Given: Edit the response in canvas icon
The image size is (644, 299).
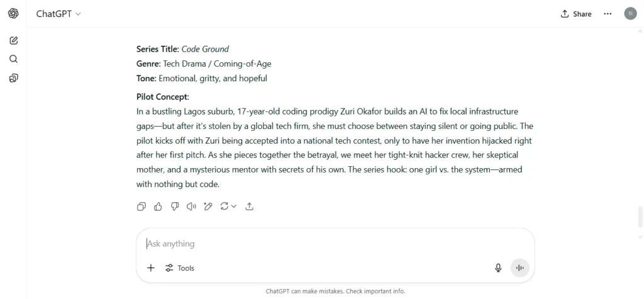Looking at the screenshot, I should [x=208, y=206].
